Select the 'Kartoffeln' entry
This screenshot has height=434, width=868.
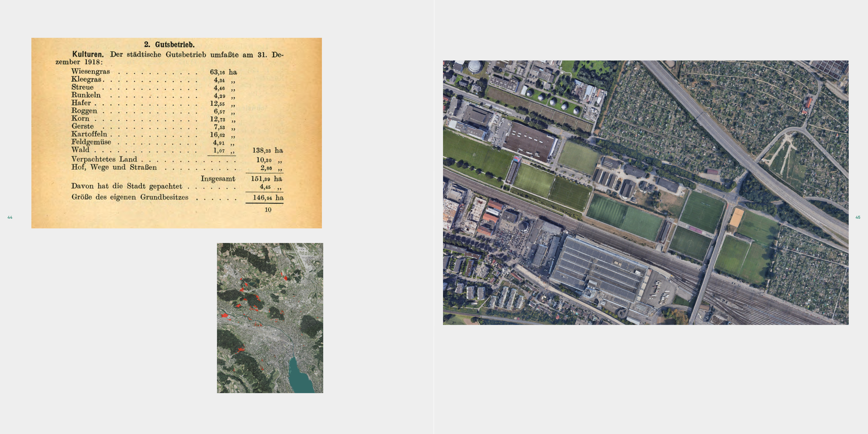pos(89,134)
